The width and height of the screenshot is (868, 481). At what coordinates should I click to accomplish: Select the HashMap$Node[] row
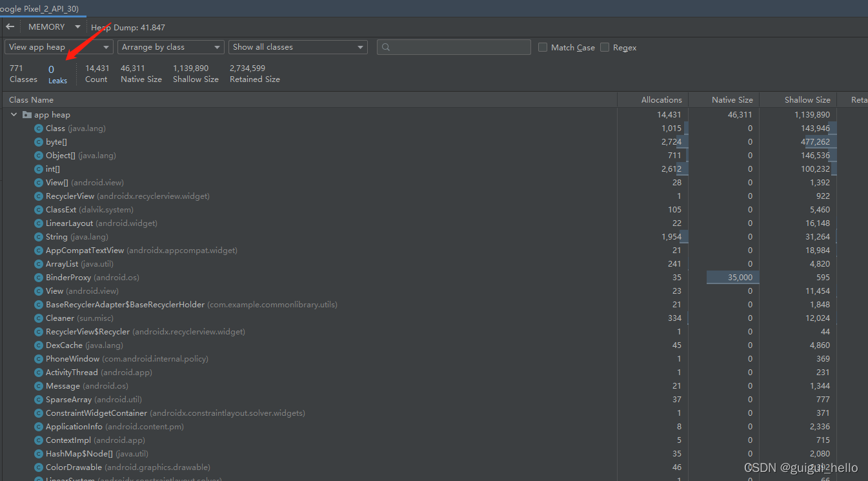click(x=434, y=454)
